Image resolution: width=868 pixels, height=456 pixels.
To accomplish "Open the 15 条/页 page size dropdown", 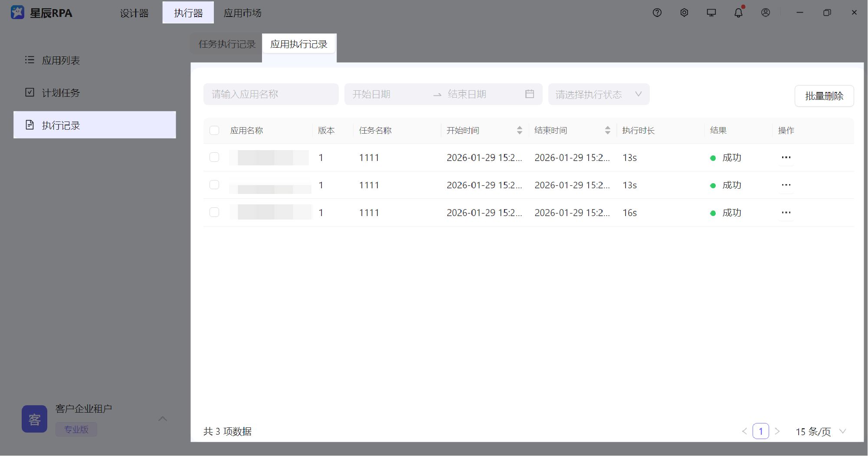I will point(820,431).
